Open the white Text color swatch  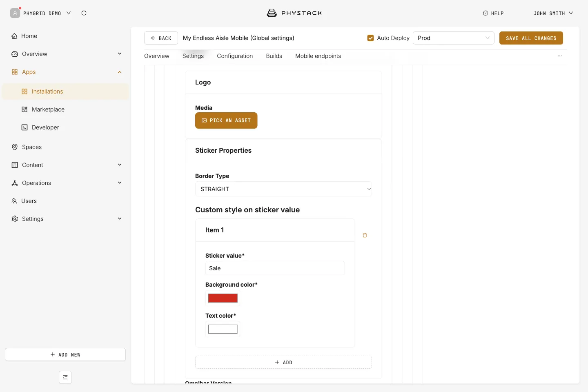223,329
